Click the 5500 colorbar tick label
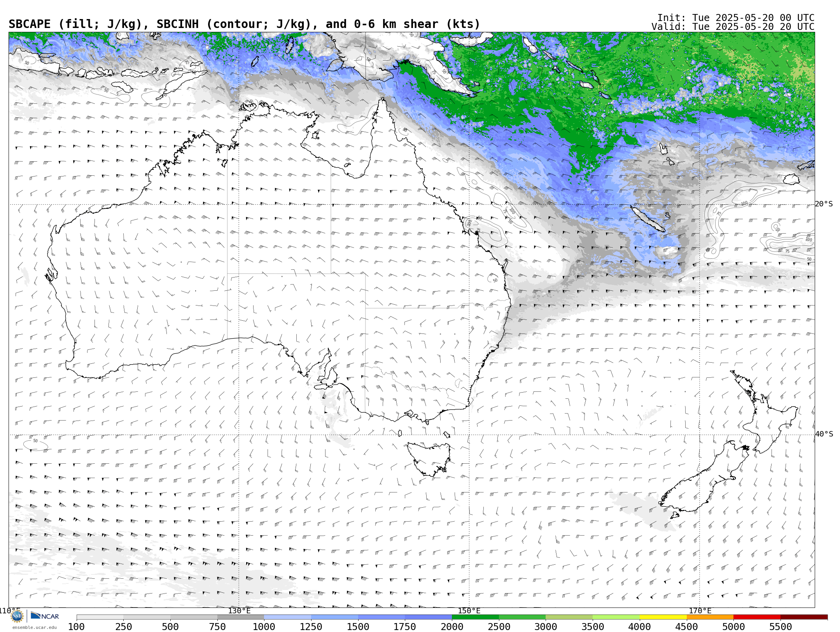 (x=780, y=627)
